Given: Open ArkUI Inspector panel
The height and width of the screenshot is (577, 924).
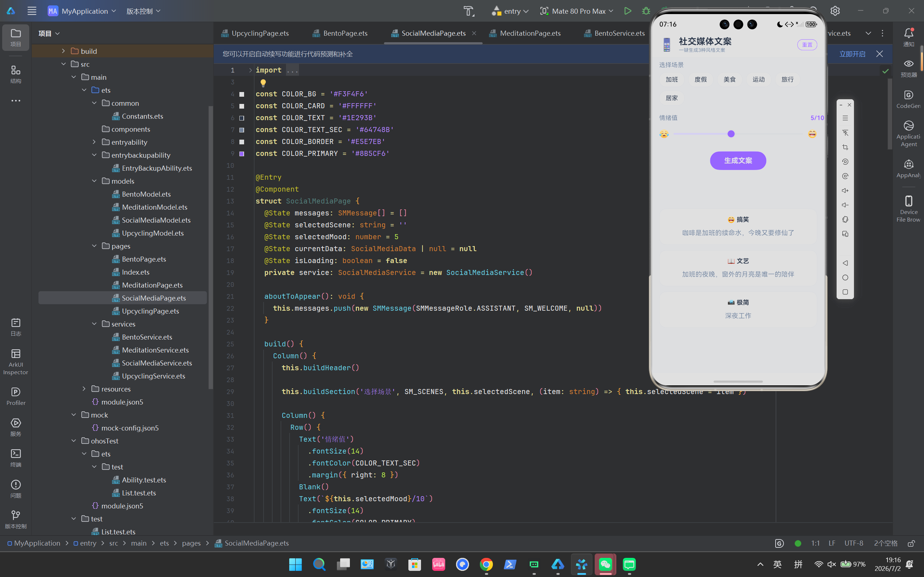Looking at the screenshot, I should pyautogui.click(x=16, y=361).
